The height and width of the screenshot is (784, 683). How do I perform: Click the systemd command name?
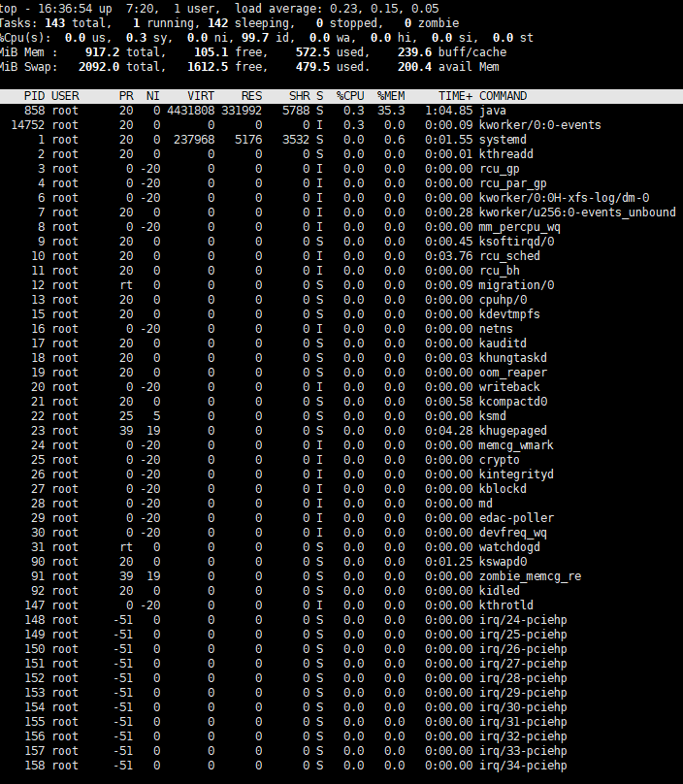click(503, 140)
